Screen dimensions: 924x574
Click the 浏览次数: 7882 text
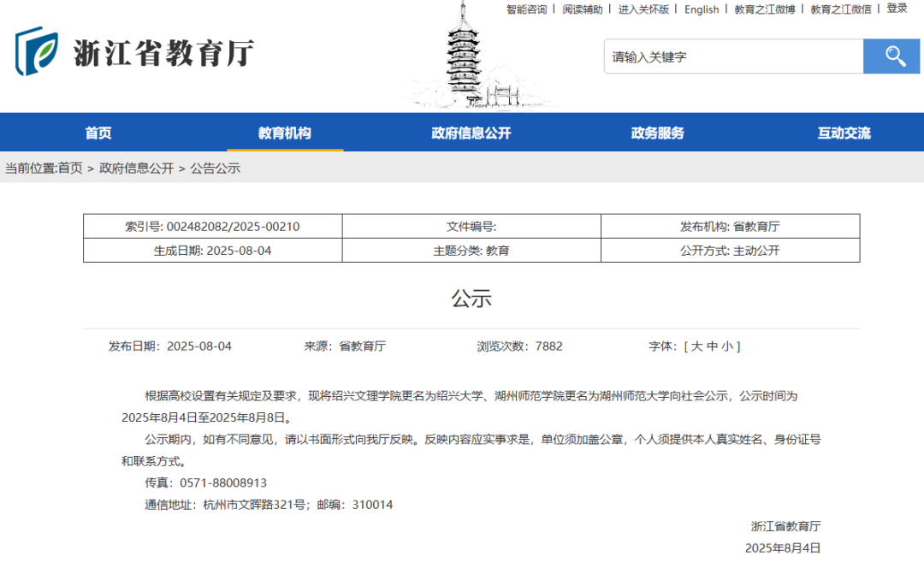pyautogui.click(x=520, y=346)
